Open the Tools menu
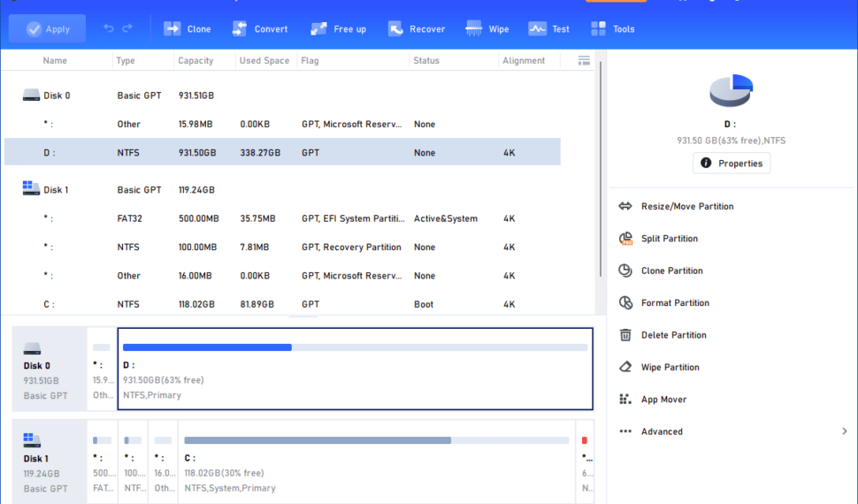 [612, 29]
